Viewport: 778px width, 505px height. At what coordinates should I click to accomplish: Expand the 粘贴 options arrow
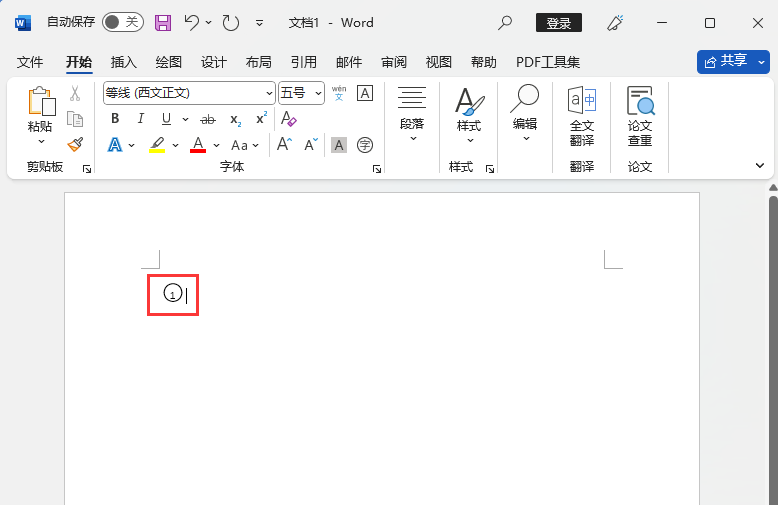click(41, 142)
